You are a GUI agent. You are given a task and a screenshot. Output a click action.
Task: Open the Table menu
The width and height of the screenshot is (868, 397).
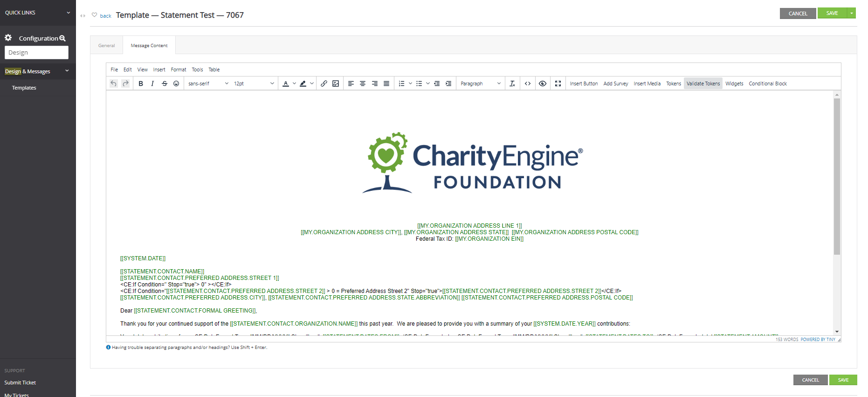214,70
